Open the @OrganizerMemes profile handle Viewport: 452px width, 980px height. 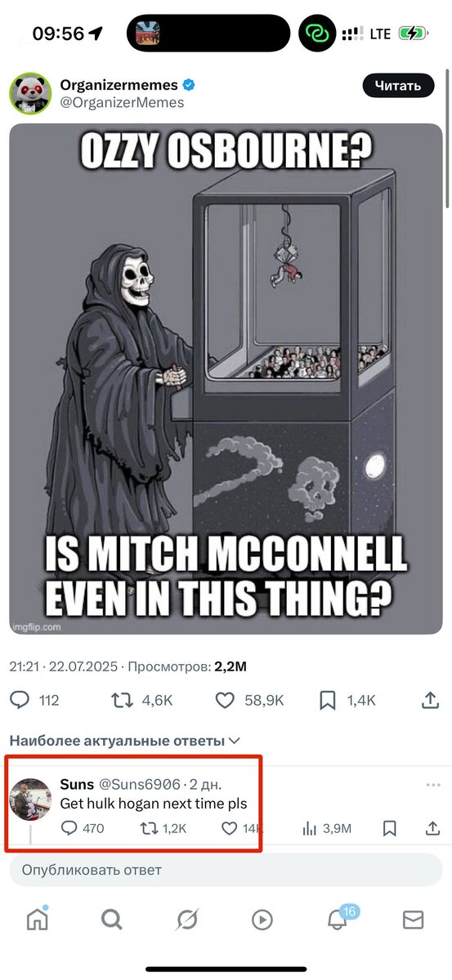pyautogui.click(x=122, y=102)
